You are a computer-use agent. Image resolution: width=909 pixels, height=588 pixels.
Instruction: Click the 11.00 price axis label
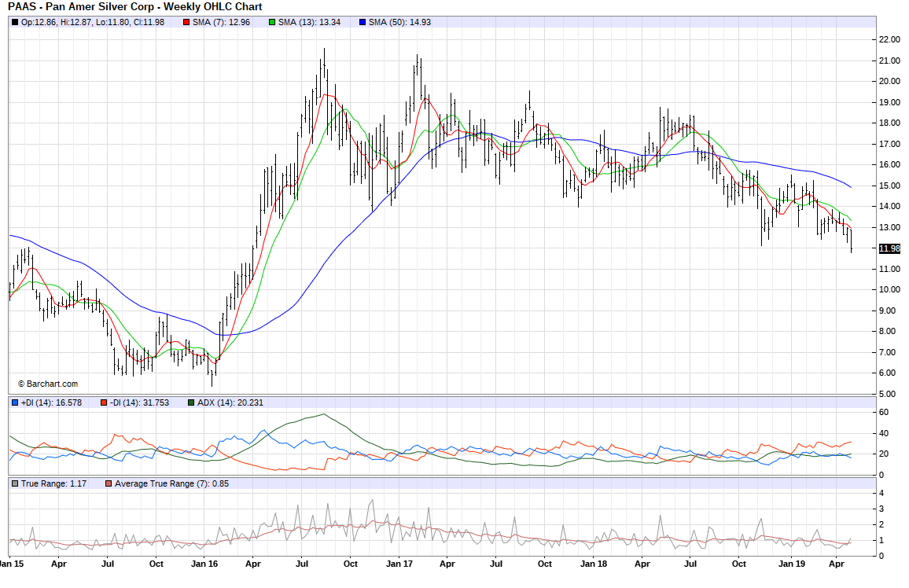(x=889, y=270)
